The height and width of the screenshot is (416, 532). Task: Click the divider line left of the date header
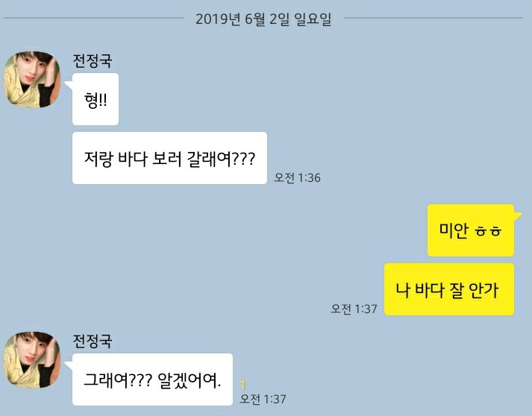tap(93, 18)
